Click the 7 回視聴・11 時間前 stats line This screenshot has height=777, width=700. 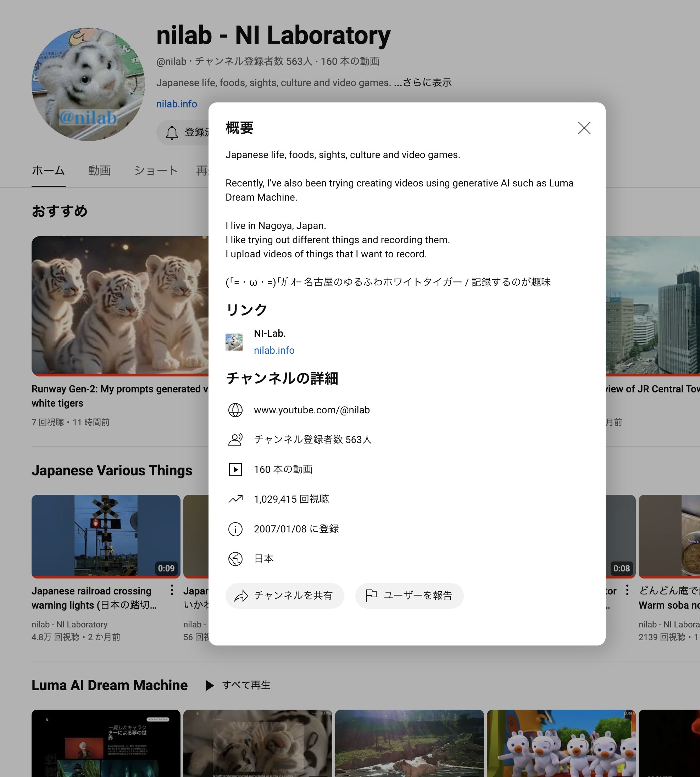(x=70, y=422)
